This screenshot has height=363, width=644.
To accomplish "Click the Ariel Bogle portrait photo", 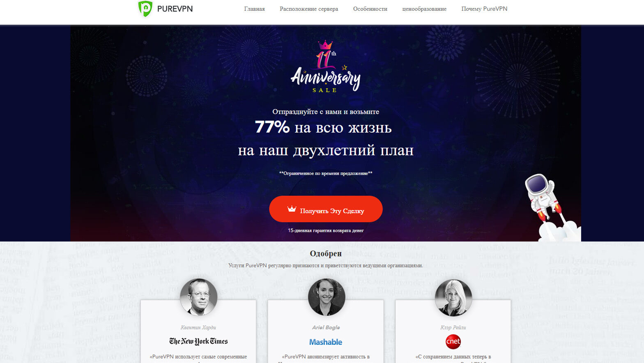I will [326, 297].
